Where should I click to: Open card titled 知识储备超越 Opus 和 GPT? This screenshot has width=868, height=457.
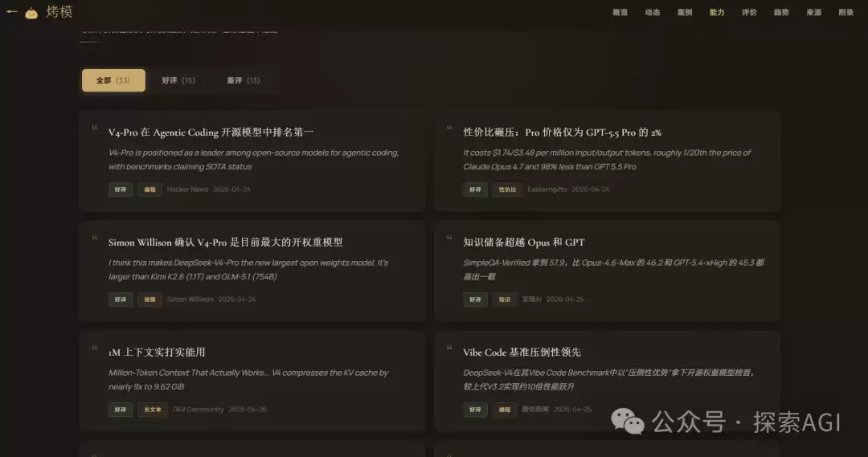pos(524,243)
